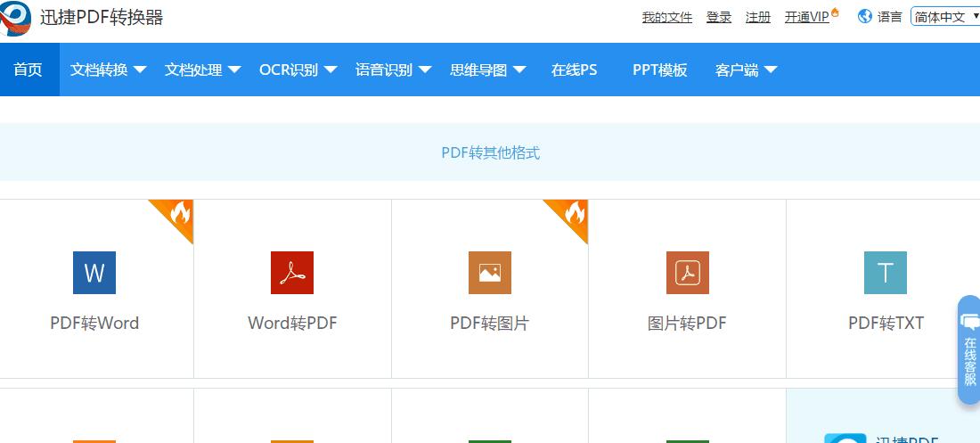Open the 我的文件 link

point(667,18)
